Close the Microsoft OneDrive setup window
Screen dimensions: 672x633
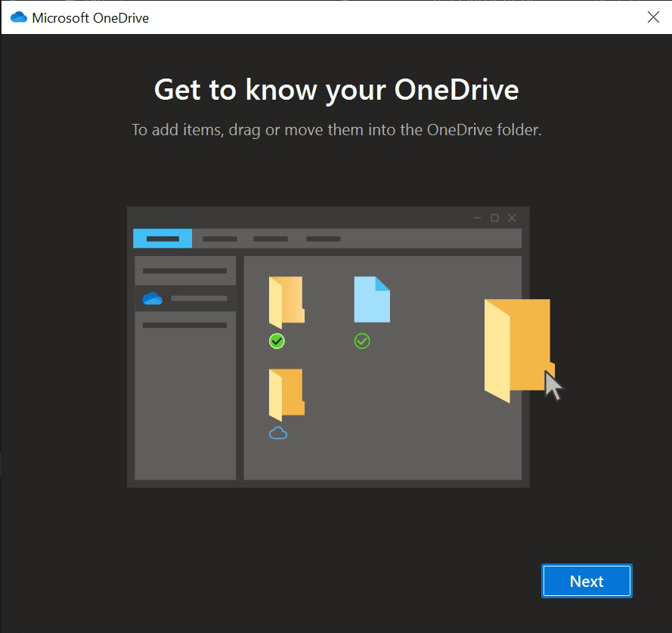coord(653,17)
